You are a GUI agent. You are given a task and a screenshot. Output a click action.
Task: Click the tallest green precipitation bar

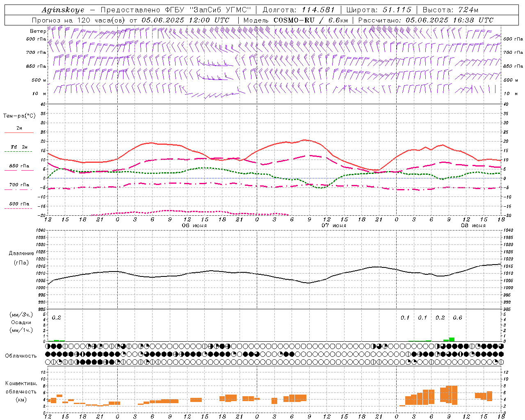pos(452,339)
